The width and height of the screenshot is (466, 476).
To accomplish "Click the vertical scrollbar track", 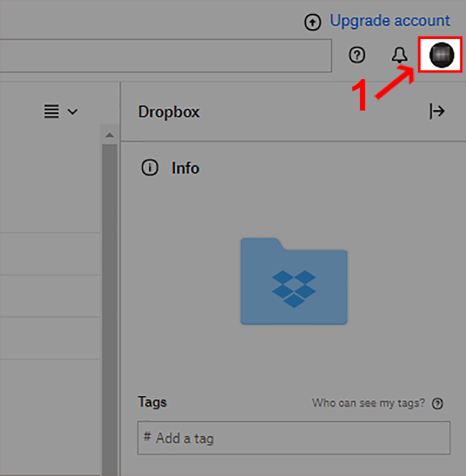I will point(110,310).
